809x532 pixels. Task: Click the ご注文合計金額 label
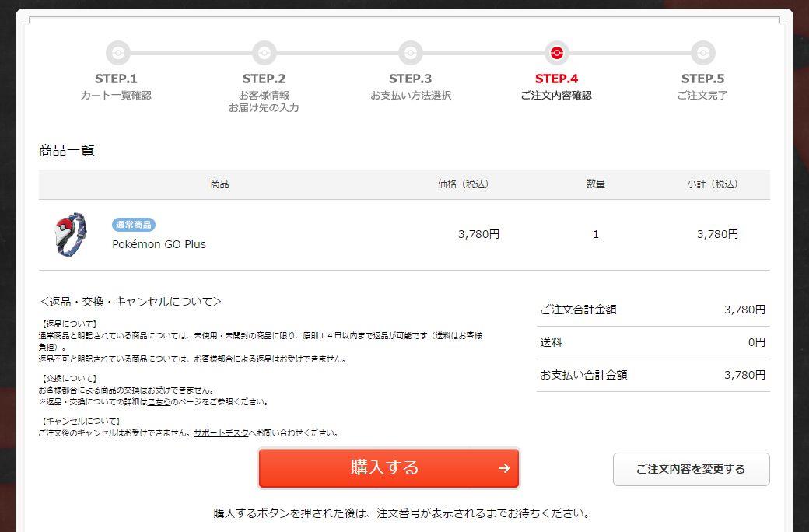point(579,310)
